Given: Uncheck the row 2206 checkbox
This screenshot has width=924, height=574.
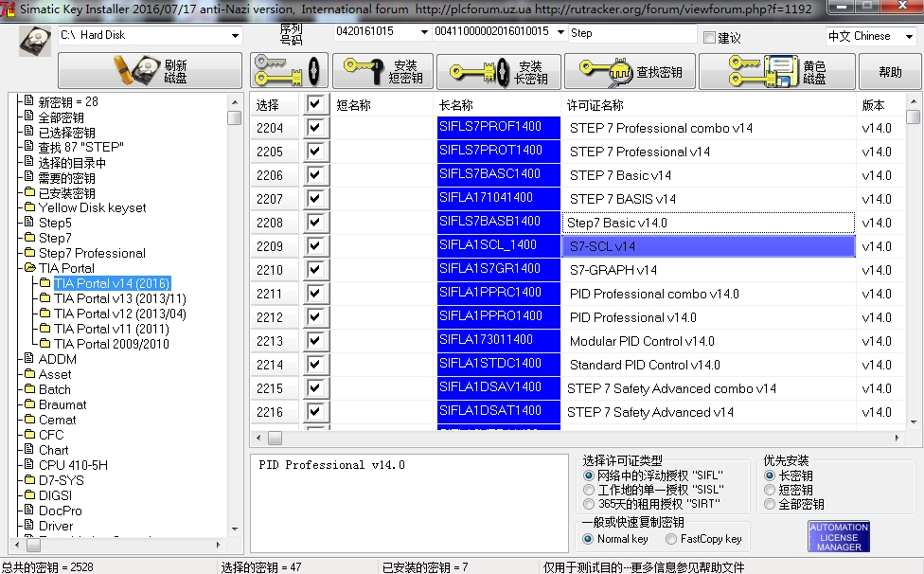Looking at the screenshot, I should coord(315,174).
